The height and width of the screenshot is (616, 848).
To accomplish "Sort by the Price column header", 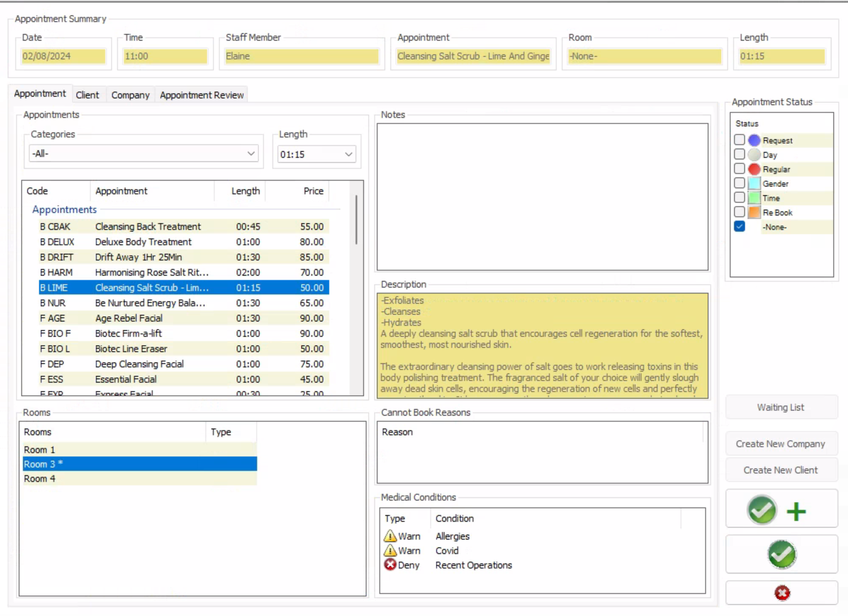I will tap(297, 191).
